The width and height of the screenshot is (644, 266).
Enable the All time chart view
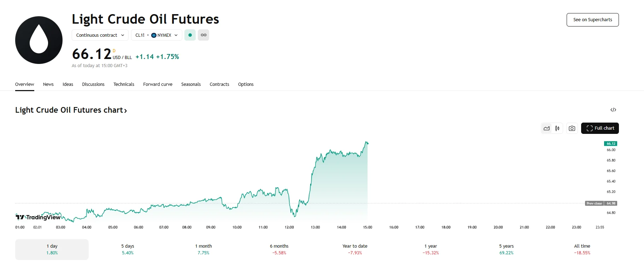coord(581,249)
